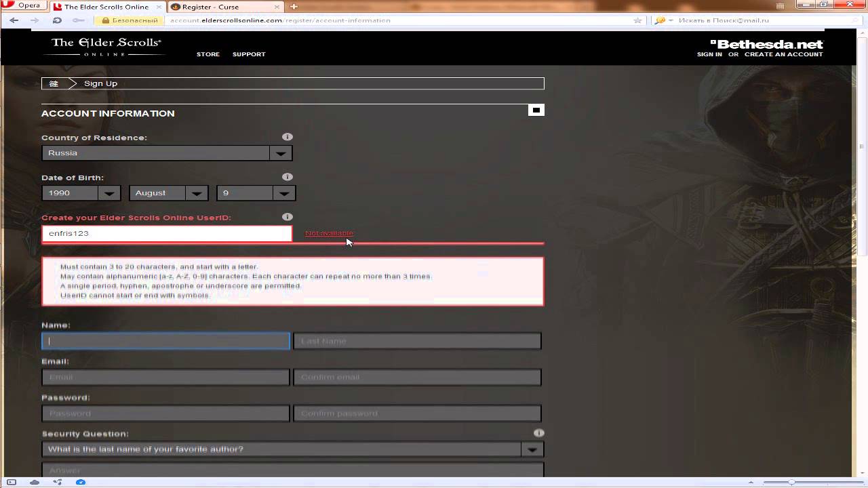The image size is (868, 488).
Task: Open the birth year 1990 dropdown
Action: [x=81, y=193]
